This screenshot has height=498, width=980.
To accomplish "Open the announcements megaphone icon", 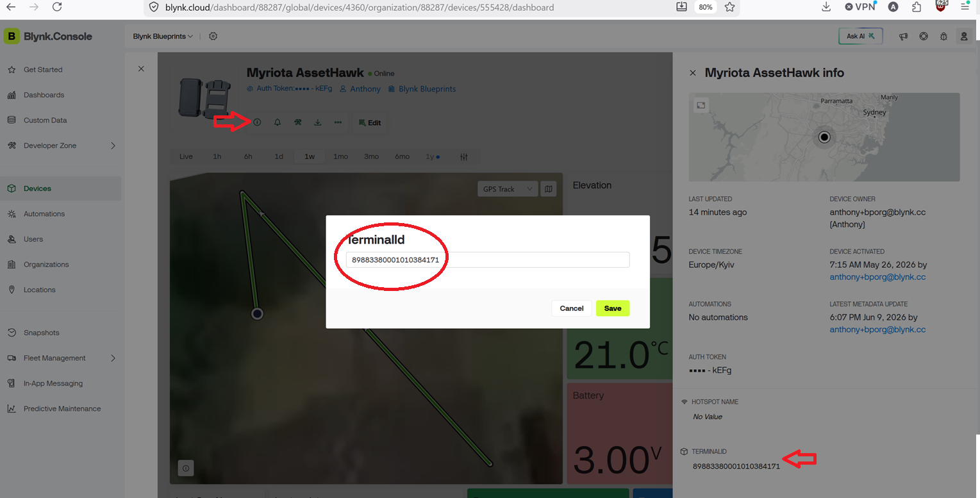I will [x=904, y=37].
